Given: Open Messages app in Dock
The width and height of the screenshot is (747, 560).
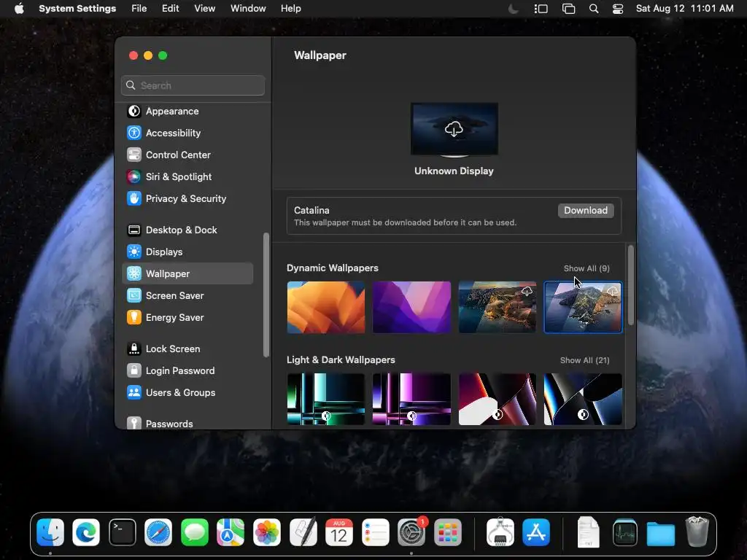Looking at the screenshot, I should 195,532.
